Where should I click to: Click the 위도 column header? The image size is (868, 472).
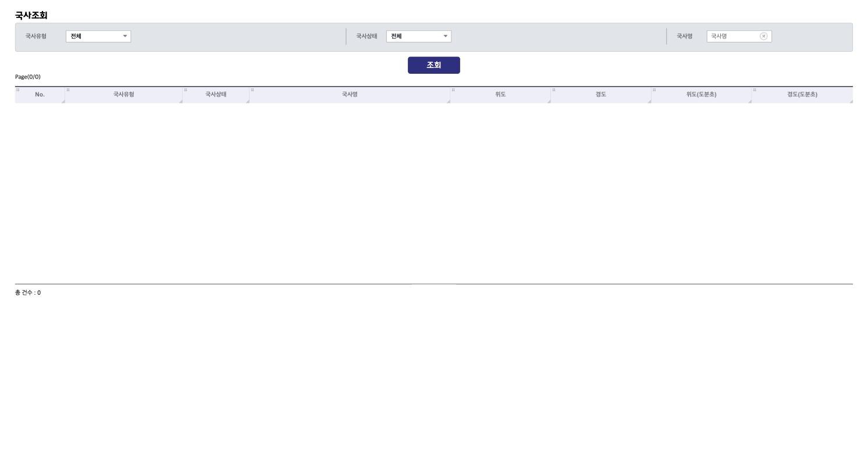coord(500,95)
